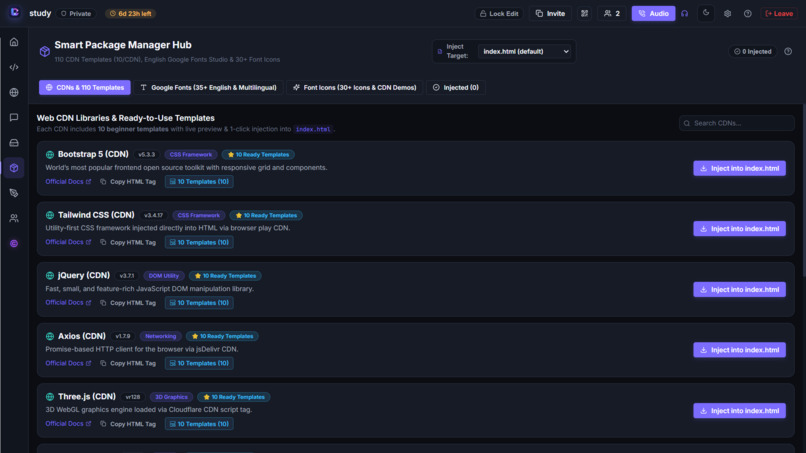The image size is (806, 453).
Task: Switch to Google Fonts tab
Action: [x=209, y=87]
